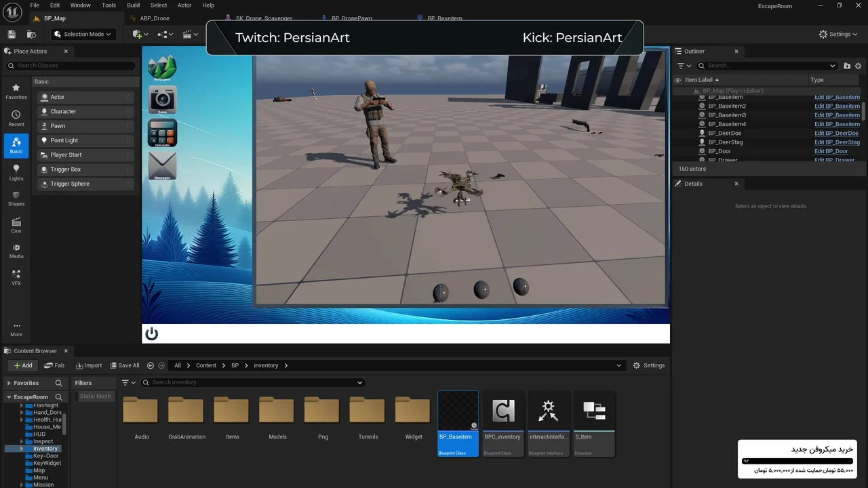Select BP_DeerStag in the Outliner
The width and height of the screenshot is (868, 488).
(725, 142)
